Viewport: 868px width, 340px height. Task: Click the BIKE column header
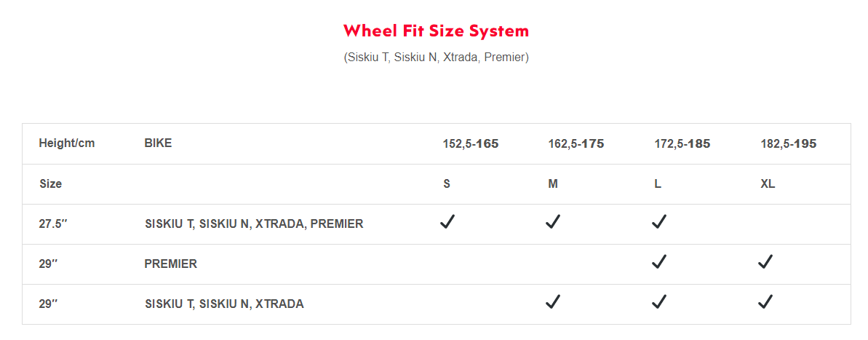tap(159, 143)
